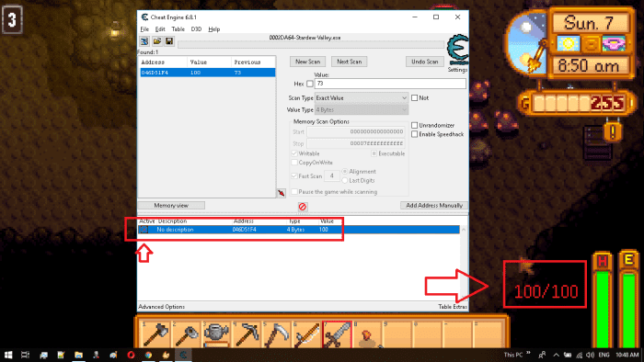Click the floppy disk save icon
Image resolution: width=644 pixels, height=362 pixels.
pos(168,41)
